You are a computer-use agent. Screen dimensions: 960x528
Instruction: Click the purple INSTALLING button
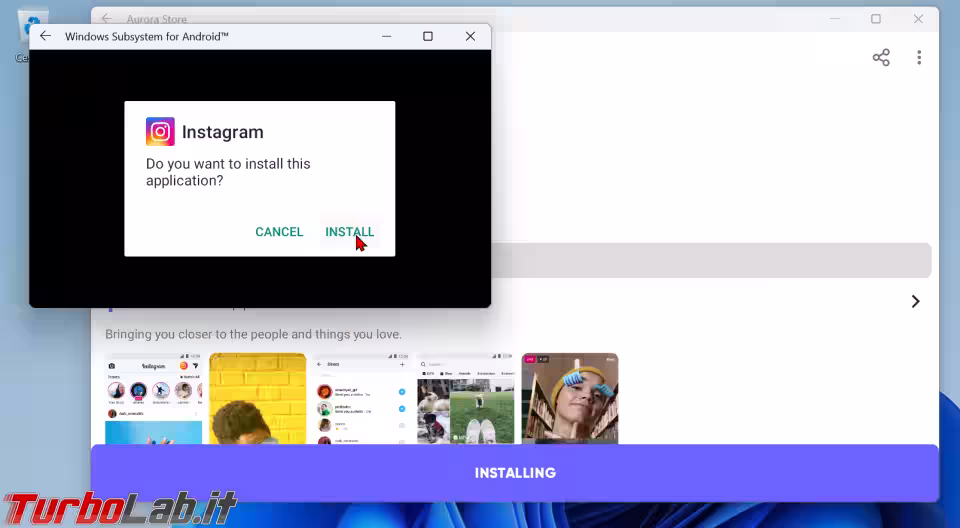coord(515,473)
